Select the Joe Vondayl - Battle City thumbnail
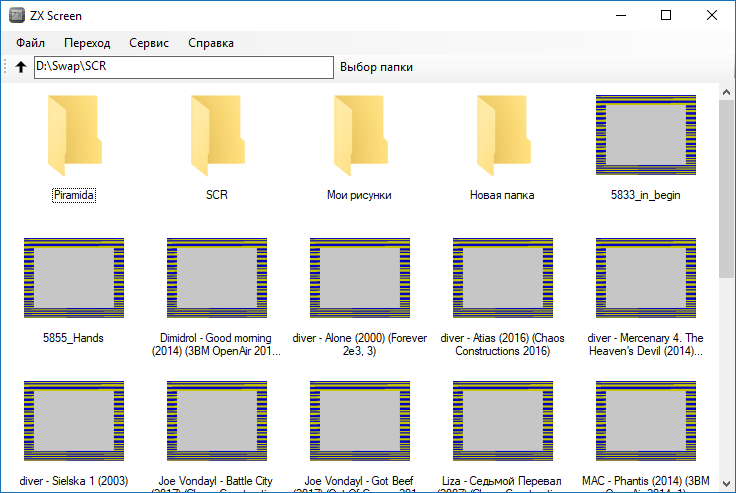This screenshot has height=493, width=736. tap(217, 421)
